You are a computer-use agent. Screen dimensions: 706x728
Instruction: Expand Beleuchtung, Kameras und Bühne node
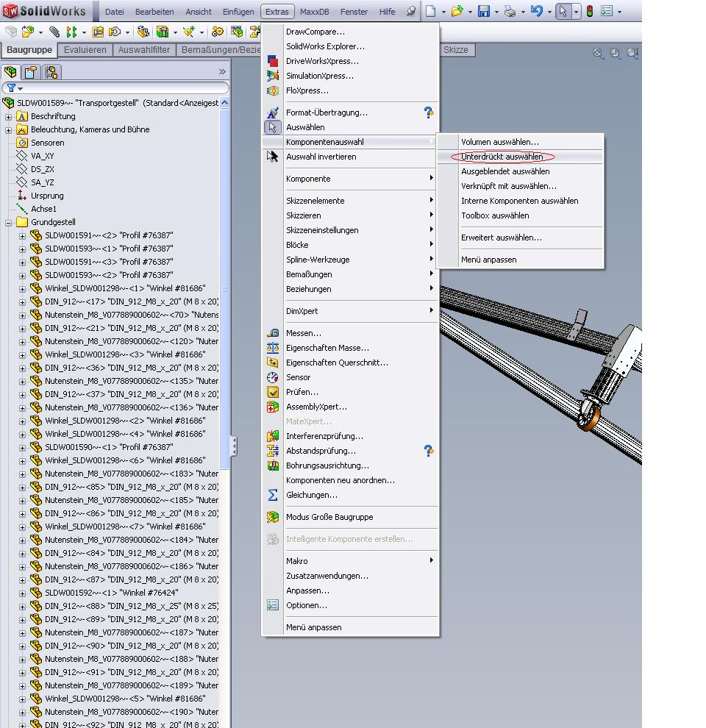coord(8,130)
